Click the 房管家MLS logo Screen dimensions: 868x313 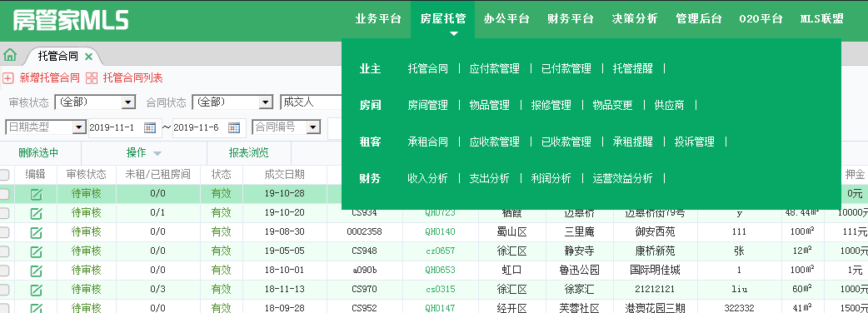tap(71, 21)
